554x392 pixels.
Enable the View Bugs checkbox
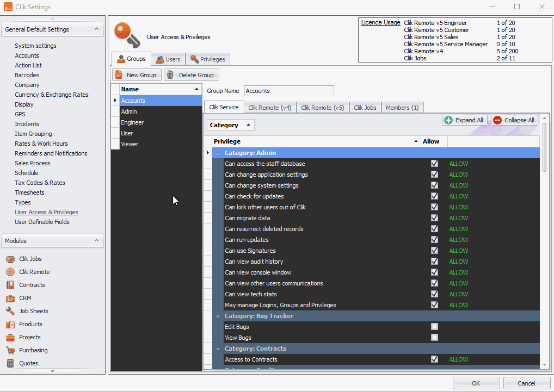pos(435,338)
